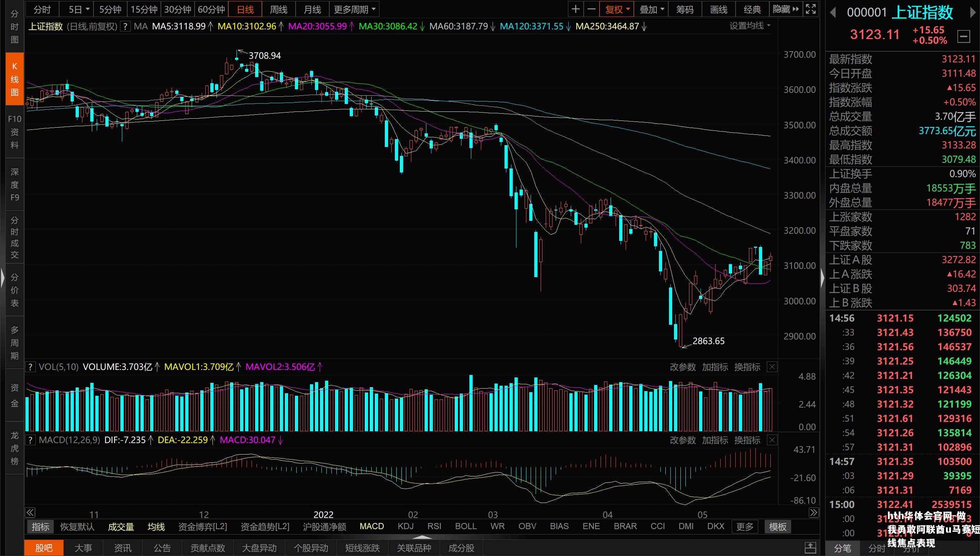Toggle MACD indicator selection
Viewport: 980px width, 556px height.
pos(372,526)
